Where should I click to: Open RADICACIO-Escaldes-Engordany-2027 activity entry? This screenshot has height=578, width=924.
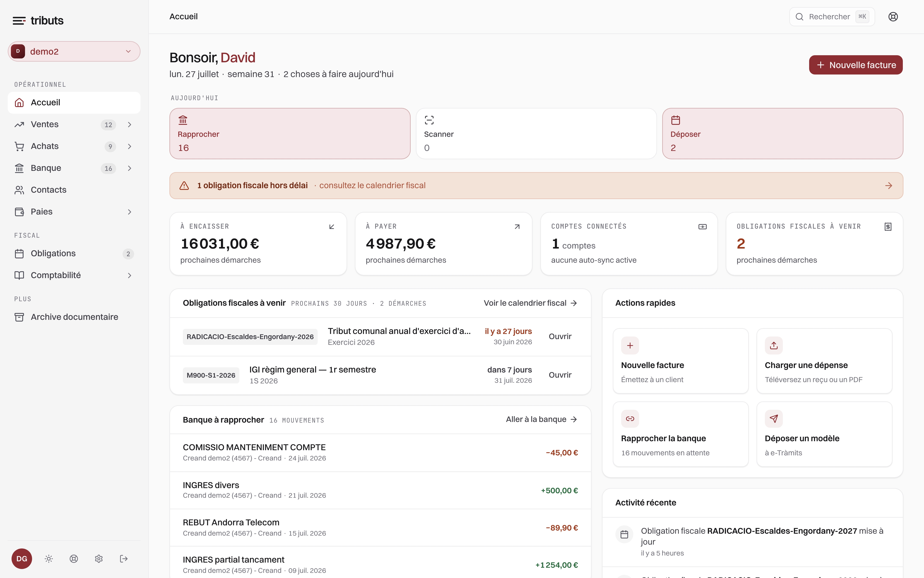[x=752, y=542]
